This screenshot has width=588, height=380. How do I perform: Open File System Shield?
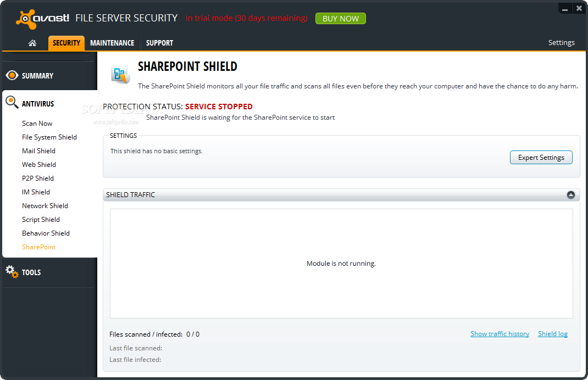click(49, 137)
